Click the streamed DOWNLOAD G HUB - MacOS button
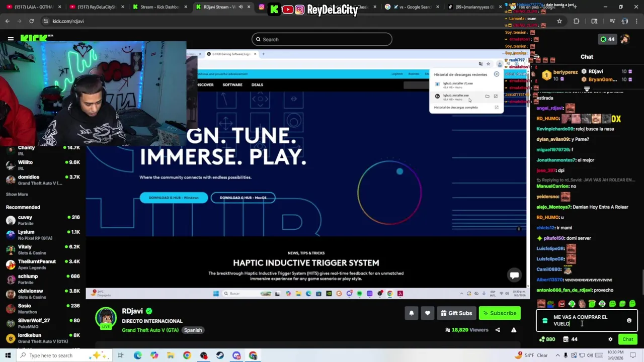 243,198
